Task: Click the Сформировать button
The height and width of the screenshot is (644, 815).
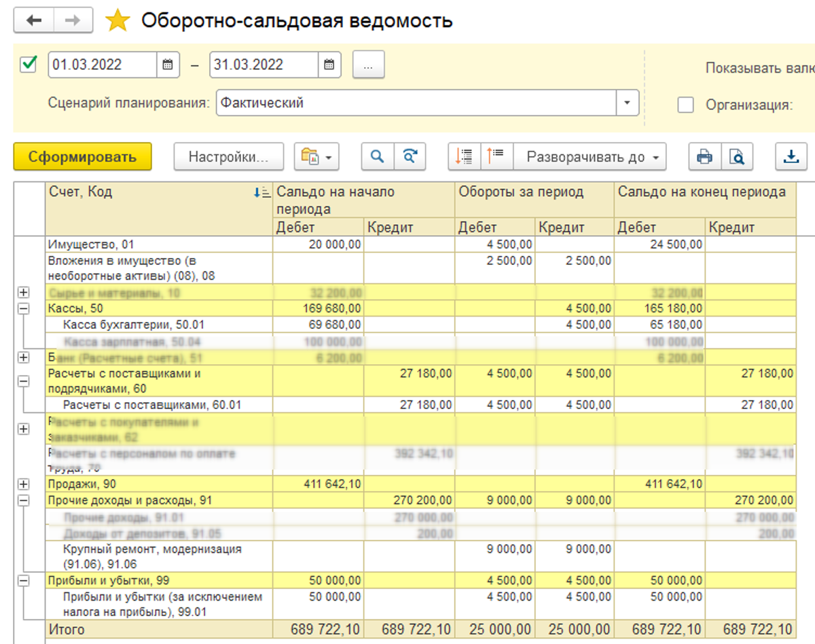Action: pos(82,157)
